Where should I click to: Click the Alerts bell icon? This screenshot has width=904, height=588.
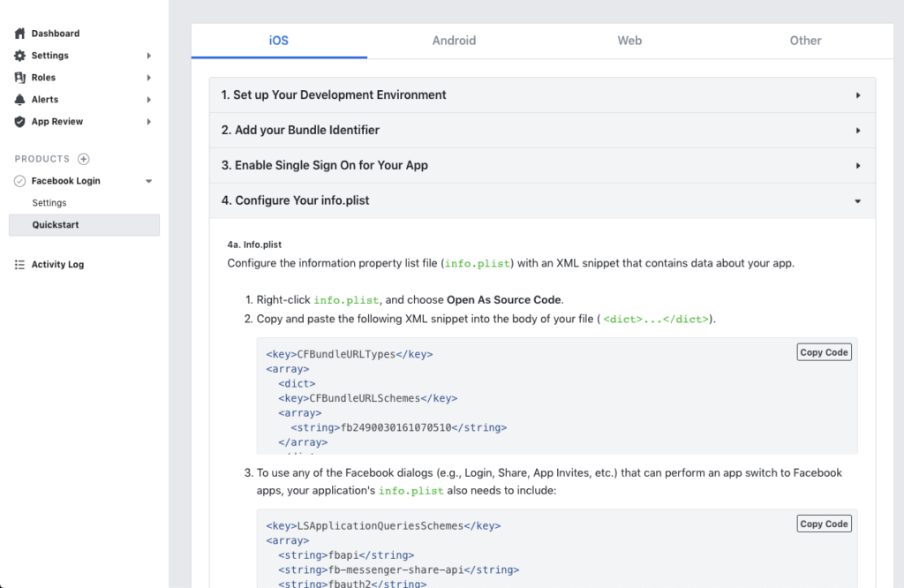19,99
